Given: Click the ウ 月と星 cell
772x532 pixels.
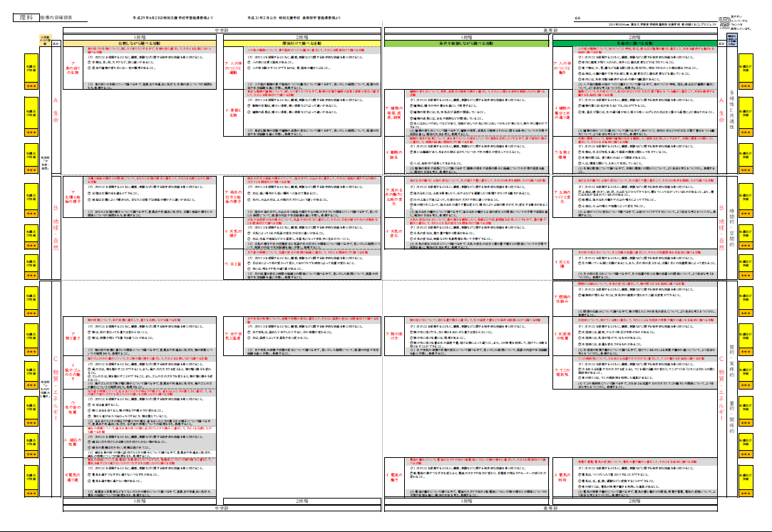Looking at the screenshot, I should point(234,264).
